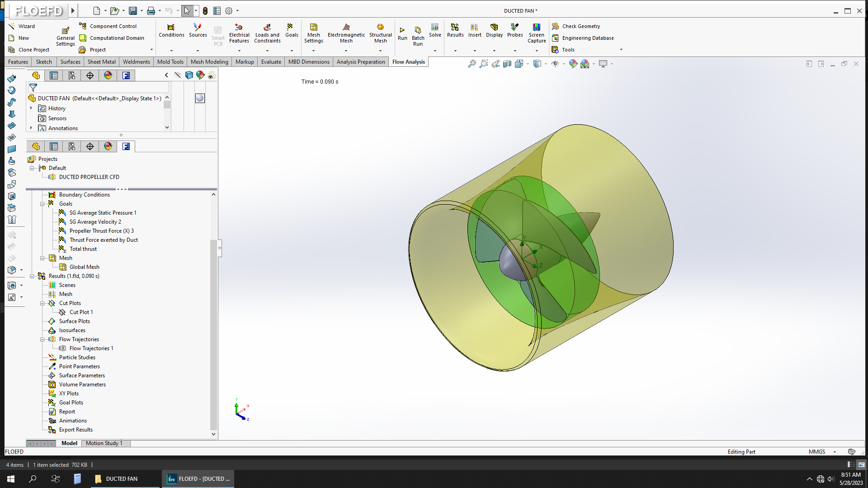The width and height of the screenshot is (868, 488).
Task: Click the Screen Capture icon
Action: pyautogui.click(x=536, y=27)
